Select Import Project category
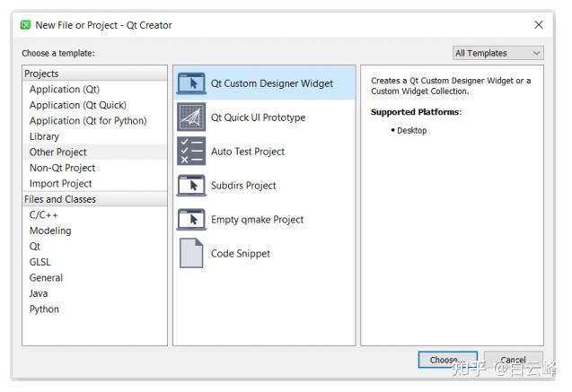Image resolution: width=572 pixels, height=392 pixels. coord(62,184)
